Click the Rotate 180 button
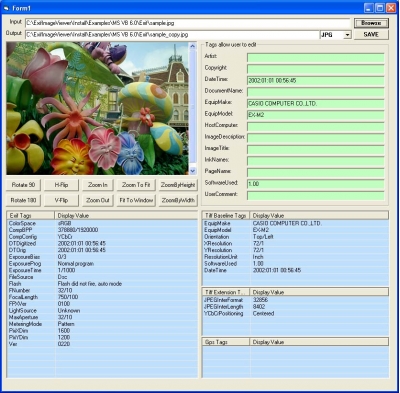Viewport: 400px width, 393px height. [x=23, y=200]
